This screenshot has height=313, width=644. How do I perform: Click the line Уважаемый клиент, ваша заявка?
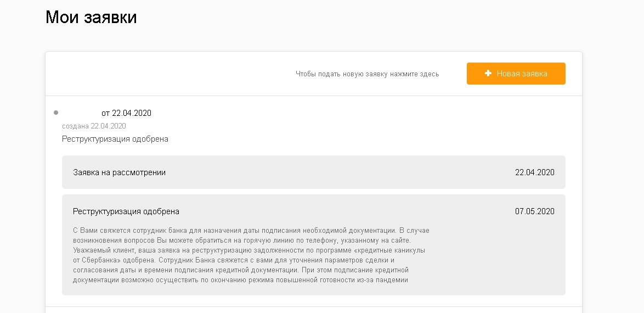(249, 250)
